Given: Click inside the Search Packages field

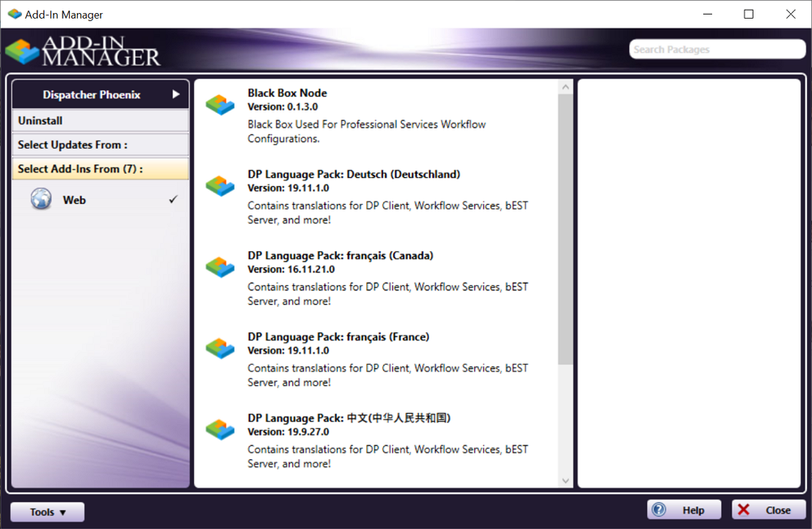Looking at the screenshot, I should coord(717,50).
